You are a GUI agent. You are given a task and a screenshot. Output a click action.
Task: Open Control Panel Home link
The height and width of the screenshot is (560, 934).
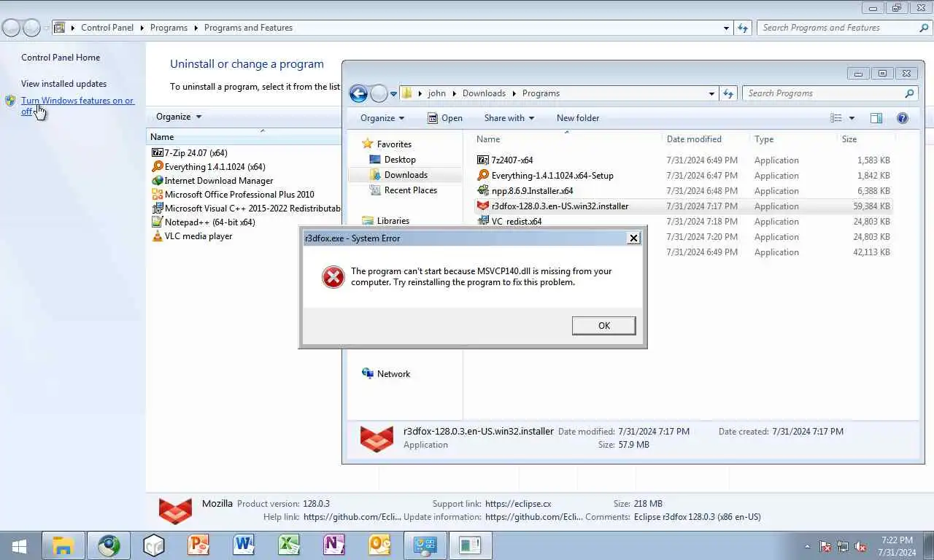point(61,58)
